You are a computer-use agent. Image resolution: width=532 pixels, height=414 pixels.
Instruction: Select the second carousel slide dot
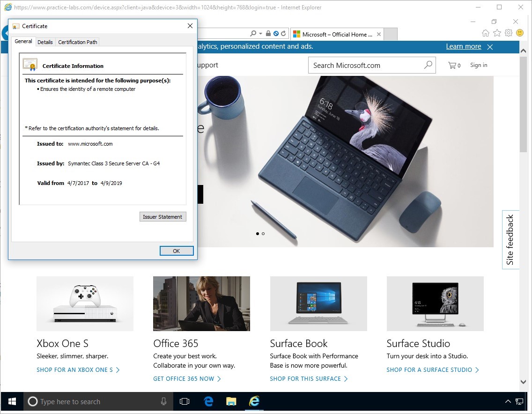point(263,233)
